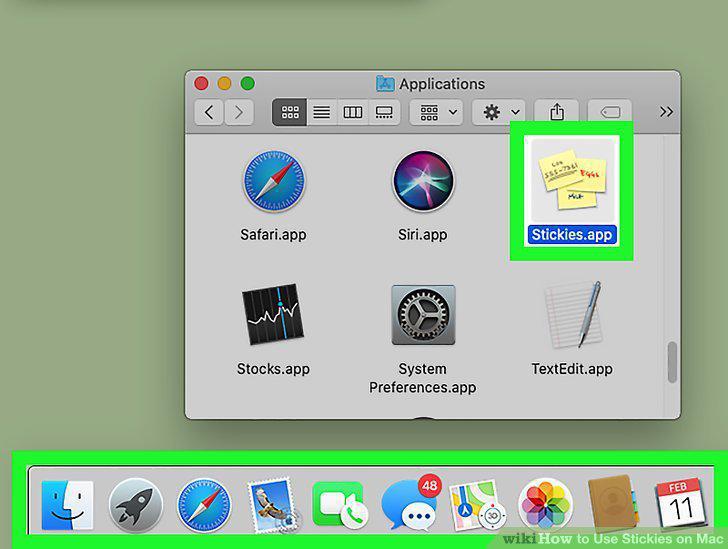Select the TextEdit.app icon
The image size is (728, 549).
pyautogui.click(x=574, y=314)
